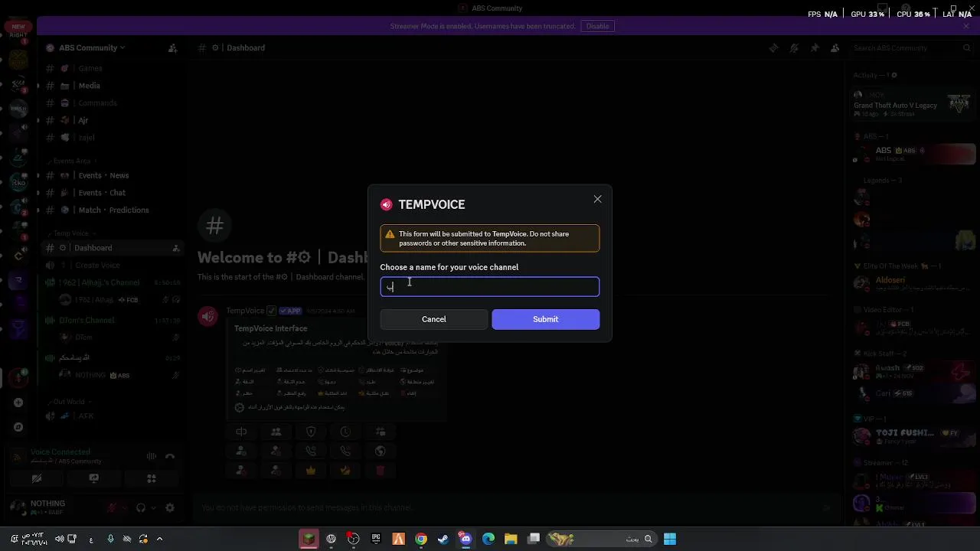Viewport: 980px width, 551px height.
Task: Select the Dashboard channel in sidebar
Action: pyautogui.click(x=112, y=248)
